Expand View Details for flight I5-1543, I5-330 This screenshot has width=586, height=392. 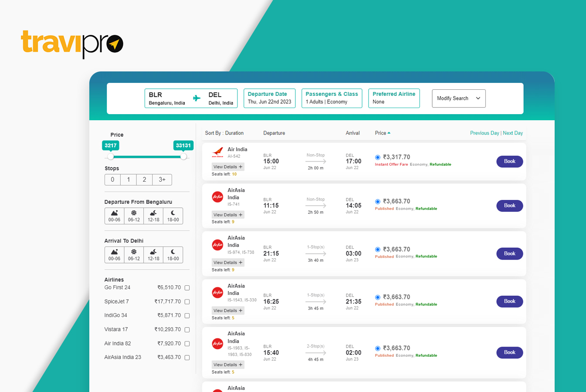pyautogui.click(x=228, y=311)
